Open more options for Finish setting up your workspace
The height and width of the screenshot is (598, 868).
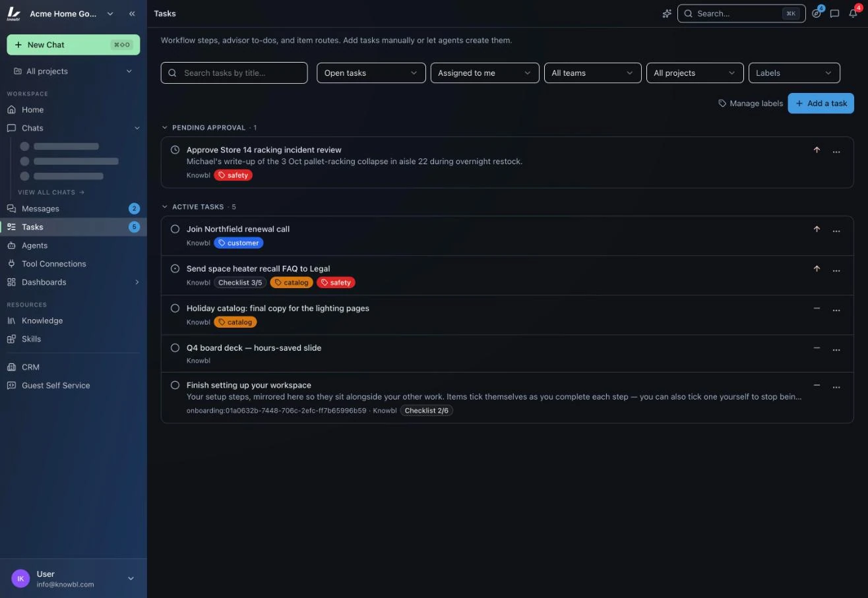(x=836, y=387)
